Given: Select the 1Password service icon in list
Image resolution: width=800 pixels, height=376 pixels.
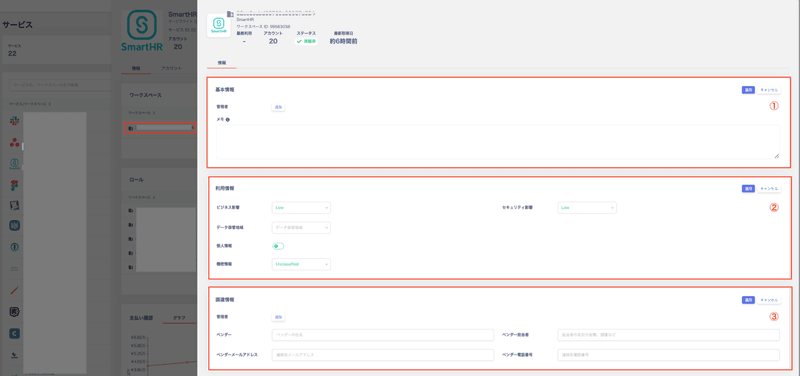Looking at the screenshot, I should (15, 247).
